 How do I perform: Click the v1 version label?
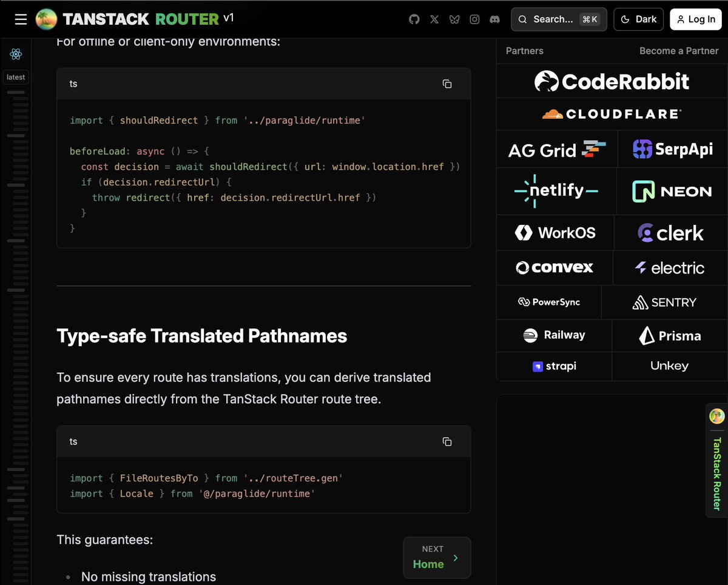[x=229, y=18]
